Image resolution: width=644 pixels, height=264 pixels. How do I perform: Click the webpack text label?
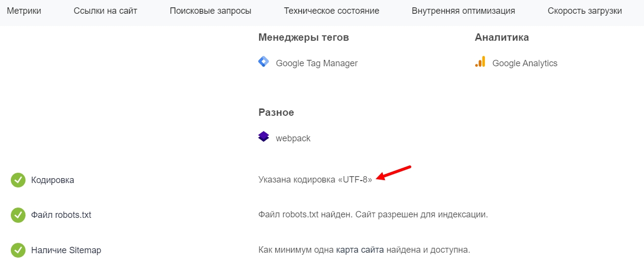(x=293, y=138)
